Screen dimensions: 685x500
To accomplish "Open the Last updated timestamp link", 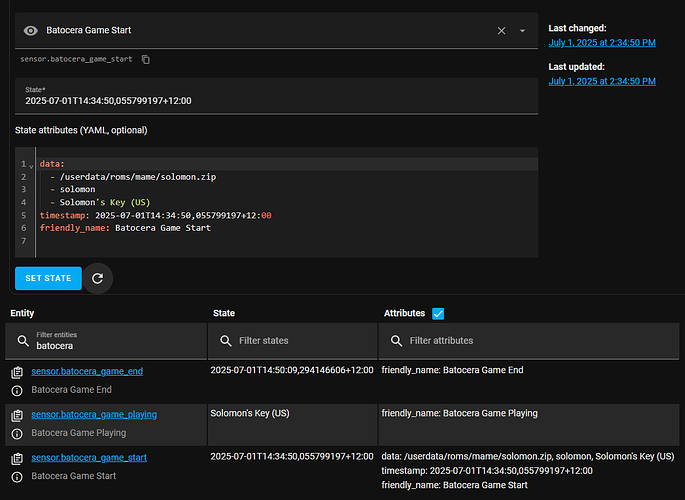I will coord(602,81).
